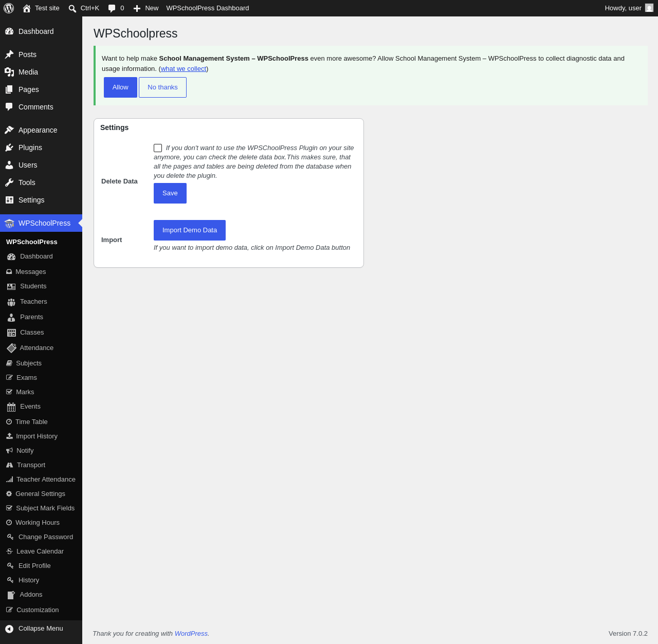Open the Marks submenu item
This screenshot has width=658, height=644.
(x=41, y=392)
